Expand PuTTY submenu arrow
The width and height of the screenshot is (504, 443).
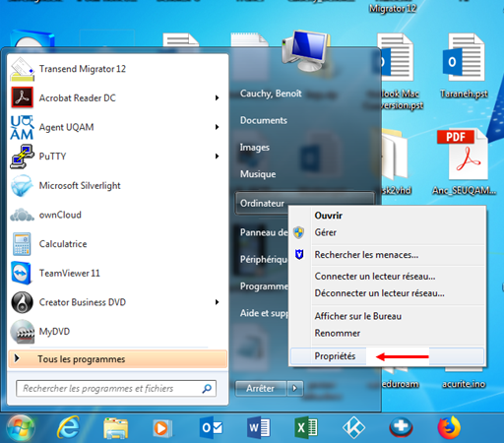click(x=217, y=157)
